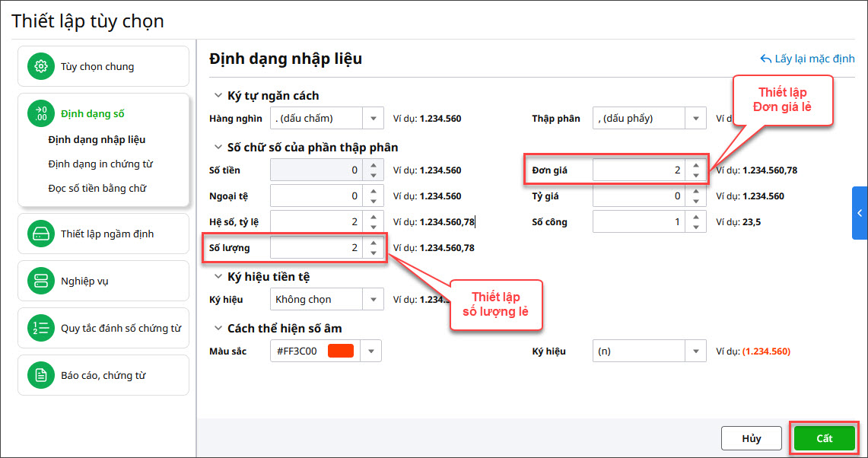The width and height of the screenshot is (868, 458).
Task: Click the Số công value field
Action: [x=639, y=222]
